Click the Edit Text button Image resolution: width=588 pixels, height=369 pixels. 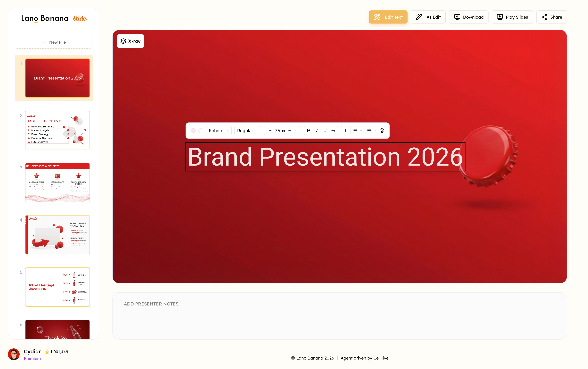pyautogui.click(x=388, y=17)
